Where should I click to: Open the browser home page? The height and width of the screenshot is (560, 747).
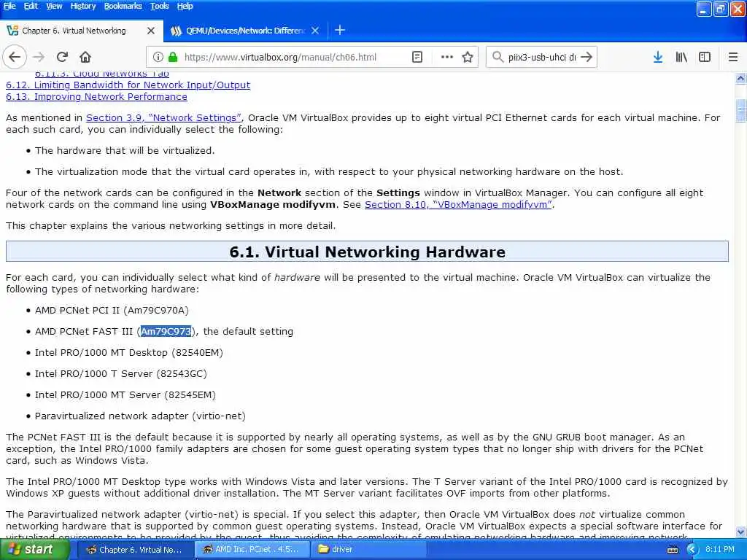point(85,57)
